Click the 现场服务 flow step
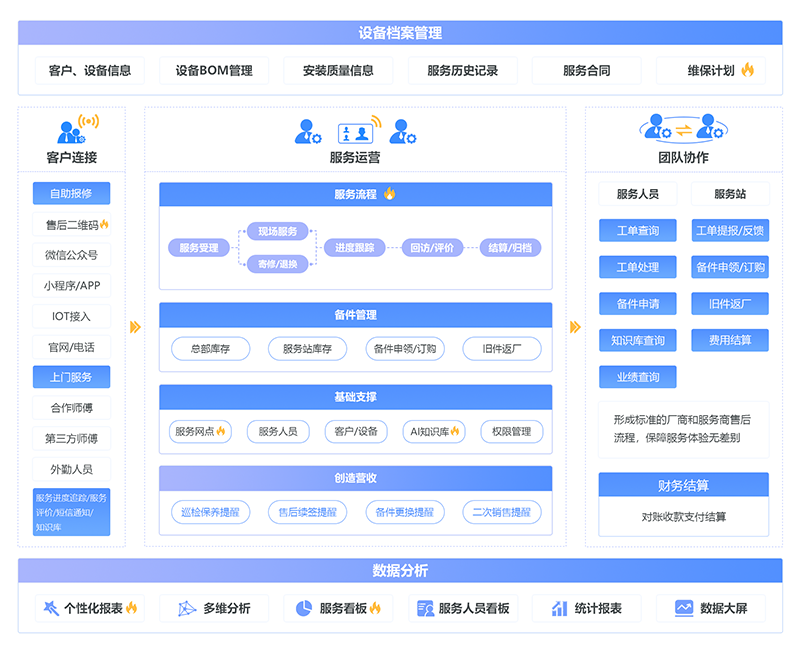The height and width of the screenshot is (654, 800). click(x=278, y=231)
